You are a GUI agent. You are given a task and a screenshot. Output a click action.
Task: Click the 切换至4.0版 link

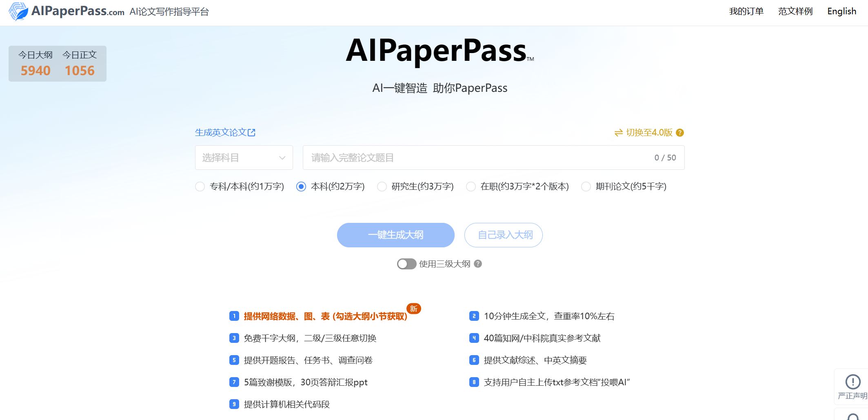[649, 133]
